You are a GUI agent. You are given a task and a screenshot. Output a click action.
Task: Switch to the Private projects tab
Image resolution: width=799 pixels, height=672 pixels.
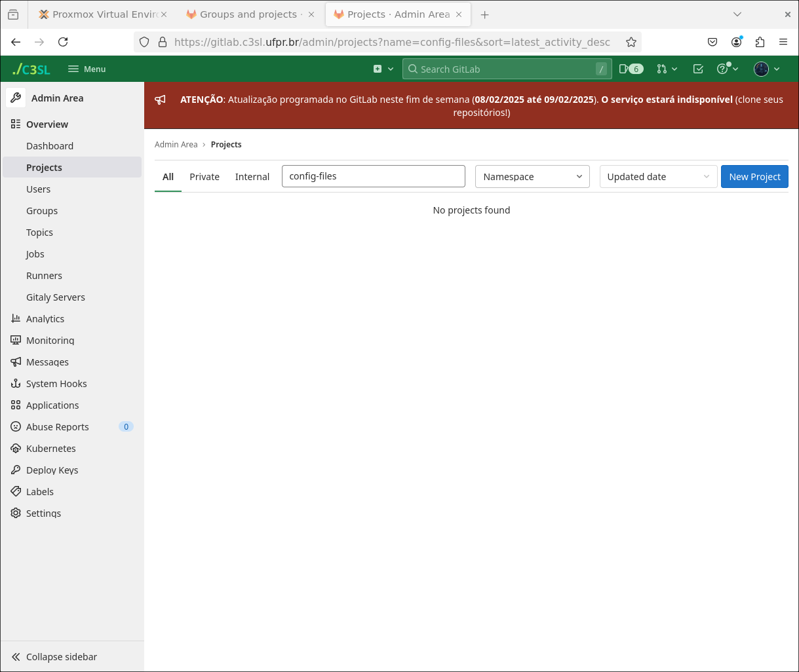pos(205,177)
